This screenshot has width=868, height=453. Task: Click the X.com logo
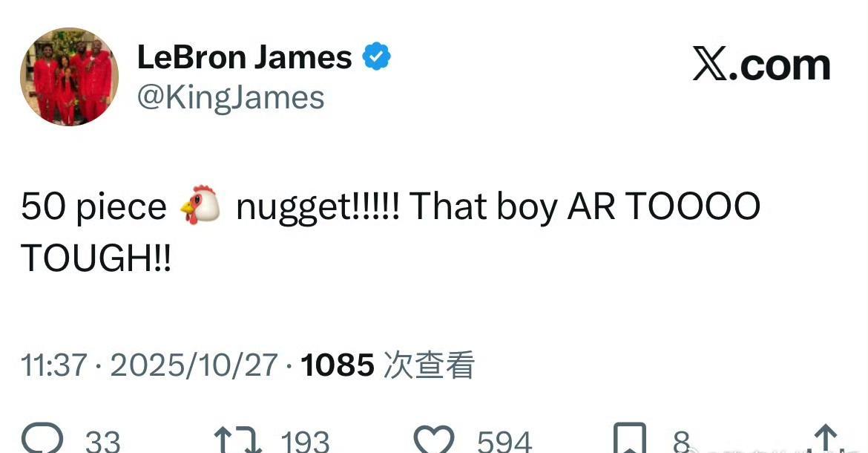(x=761, y=65)
